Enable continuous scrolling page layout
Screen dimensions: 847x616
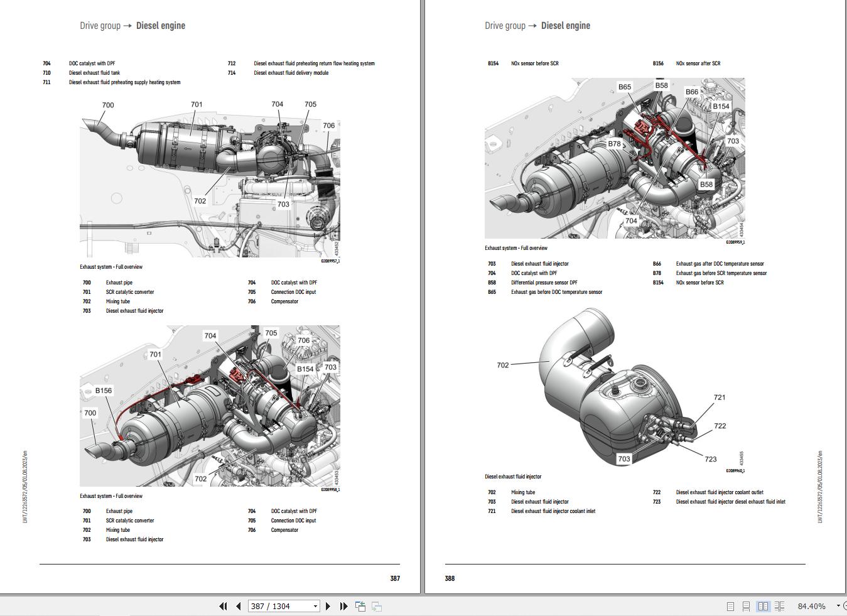[747, 606]
